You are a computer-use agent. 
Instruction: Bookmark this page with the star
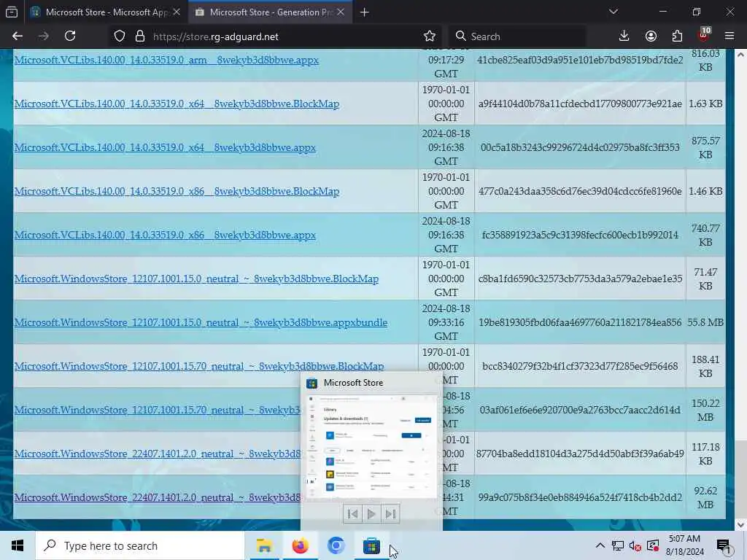click(429, 36)
